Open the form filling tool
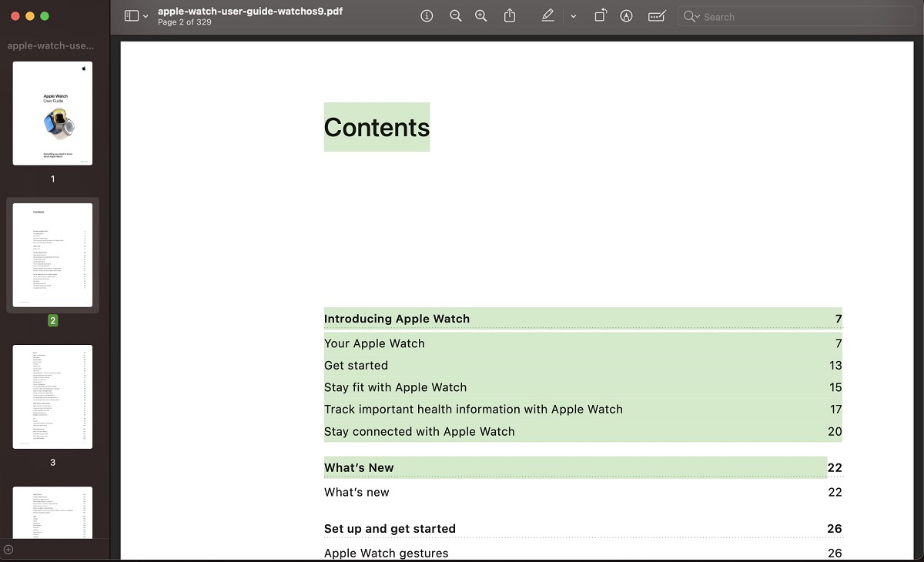 tap(657, 16)
